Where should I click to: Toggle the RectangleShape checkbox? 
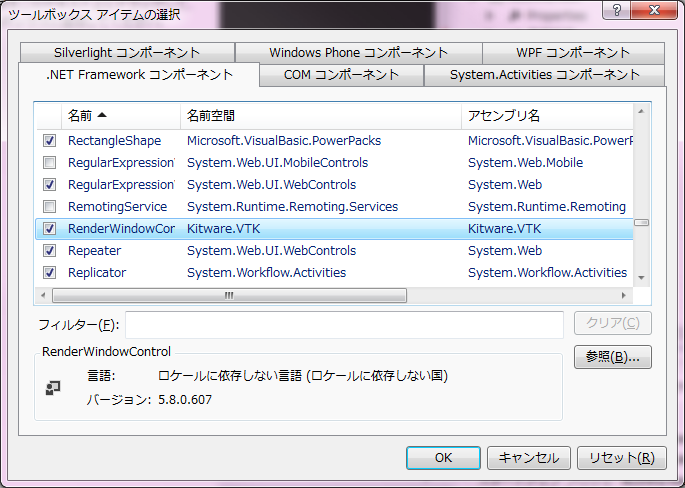(49, 141)
